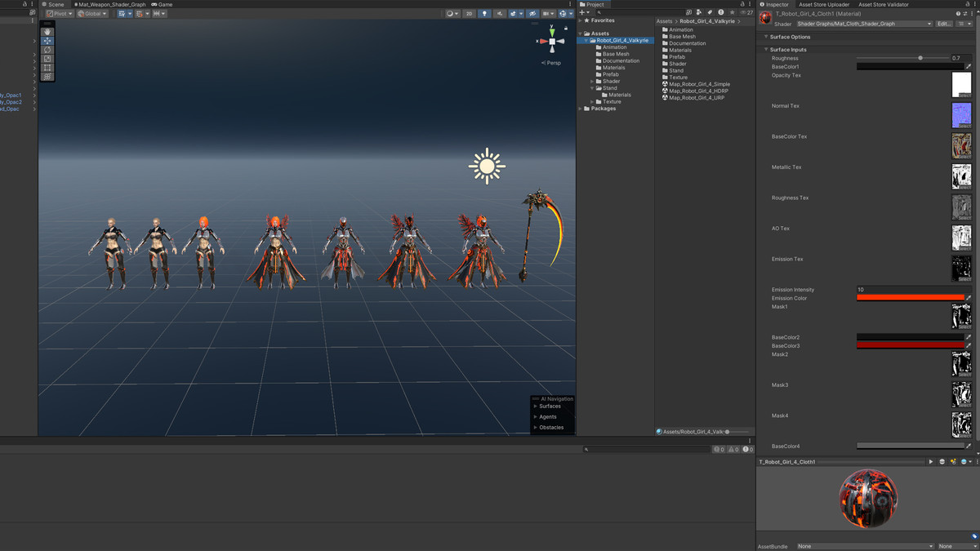The height and width of the screenshot is (551, 980).
Task: Switch to the Game tab
Action: pyautogui.click(x=162, y=4)
